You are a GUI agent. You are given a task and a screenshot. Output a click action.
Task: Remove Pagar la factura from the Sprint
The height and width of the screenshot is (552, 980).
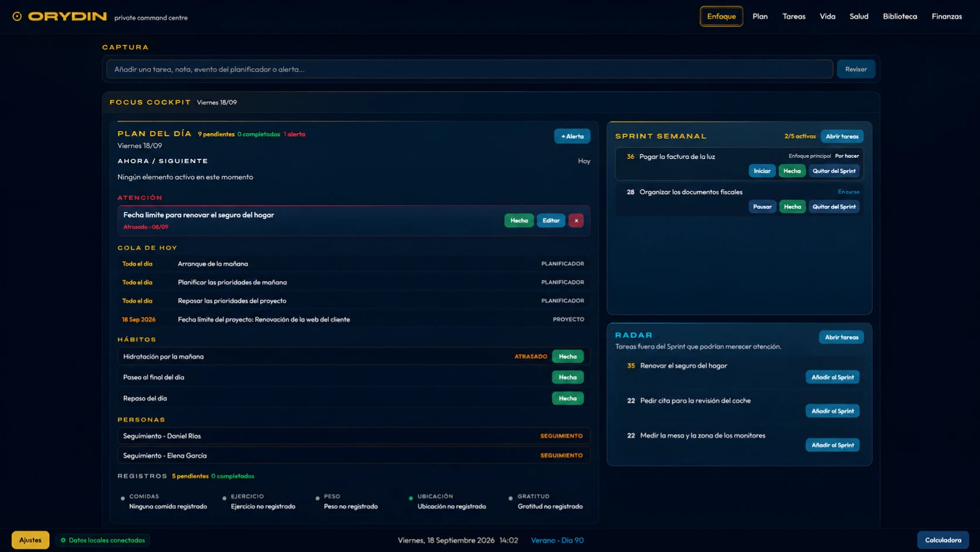(834, 171)
